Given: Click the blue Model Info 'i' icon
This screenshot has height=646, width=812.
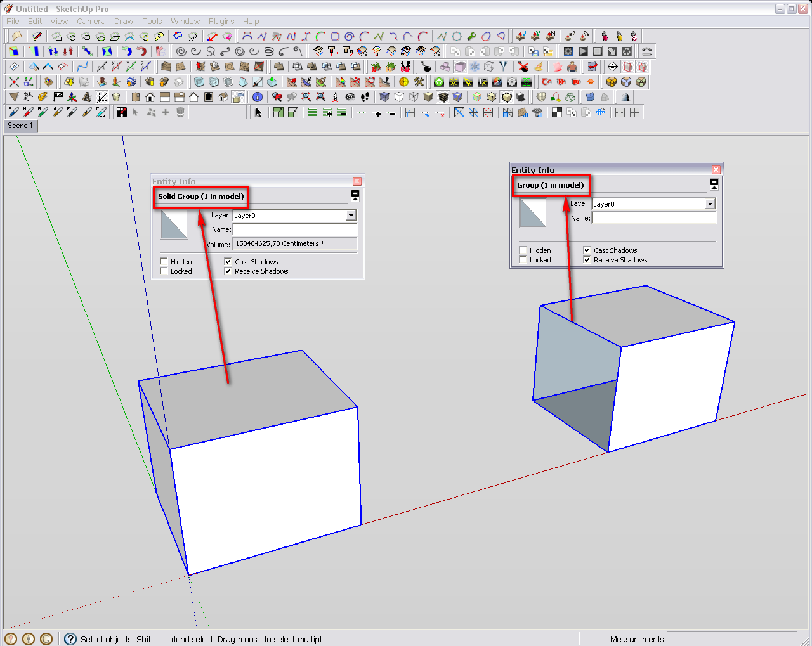Looking at the screenshot, I should click(258, 97).
